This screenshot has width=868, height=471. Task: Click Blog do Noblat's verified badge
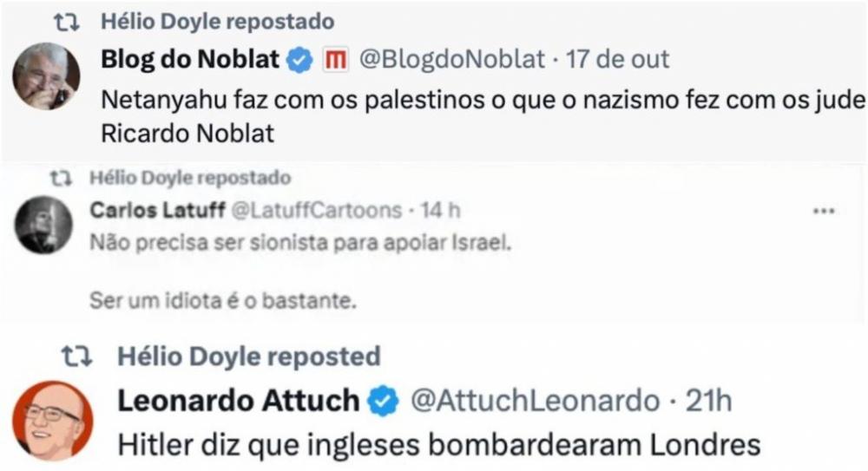[299, 60]
